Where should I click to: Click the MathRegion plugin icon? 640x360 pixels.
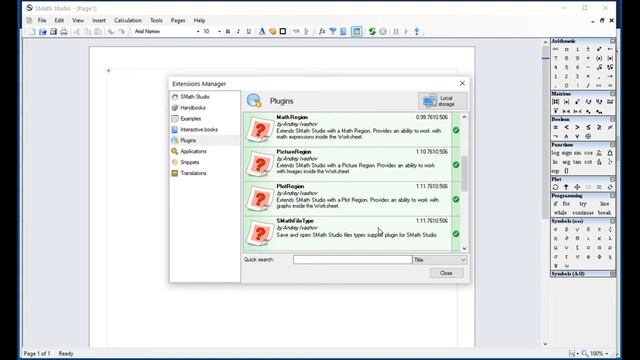[x=260, y=130]
